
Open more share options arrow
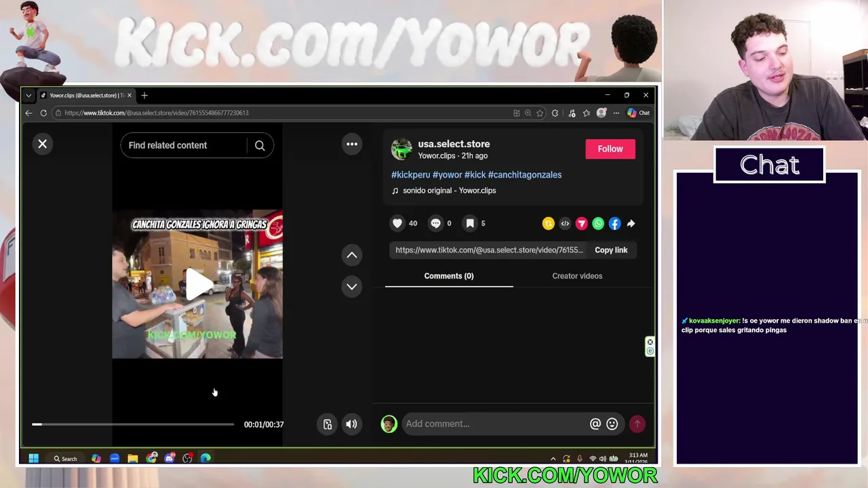point(631,223)
